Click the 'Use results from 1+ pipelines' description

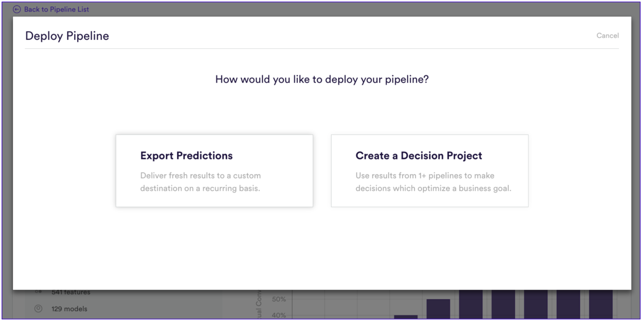[x=433, y=182]
